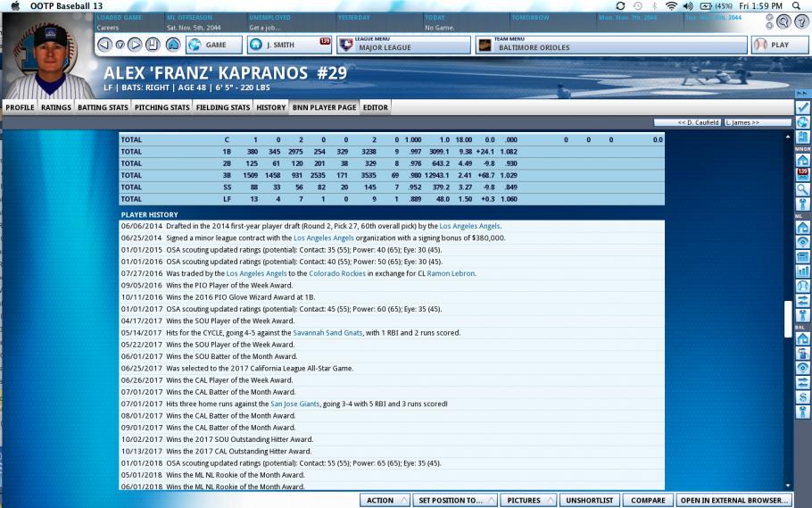The image size is (812, 508).
Task: Switch to the Batting Stats tab
Action: (x=103, y=107)
